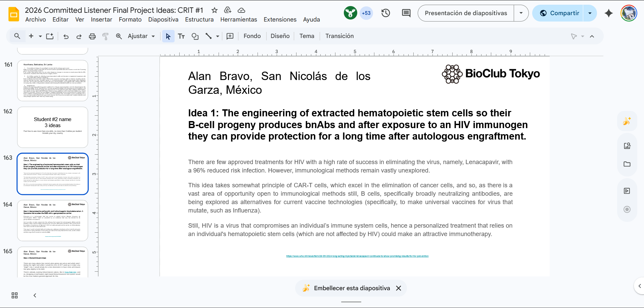
Task: Open the Lenacapavir WHO hyperlink on the slide
Action: coord(357,256)
